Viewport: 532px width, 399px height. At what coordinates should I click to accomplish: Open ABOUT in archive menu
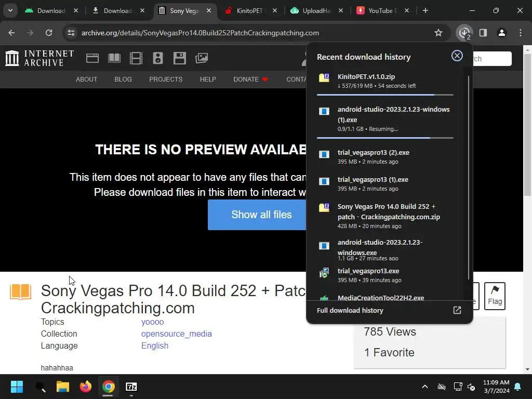pyautogui.click(x=87, y=79)
